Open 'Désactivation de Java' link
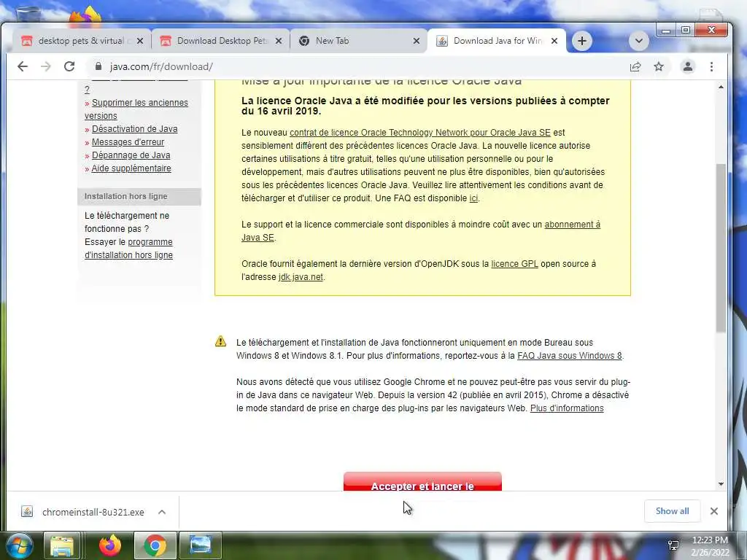 tap(134, 129)
